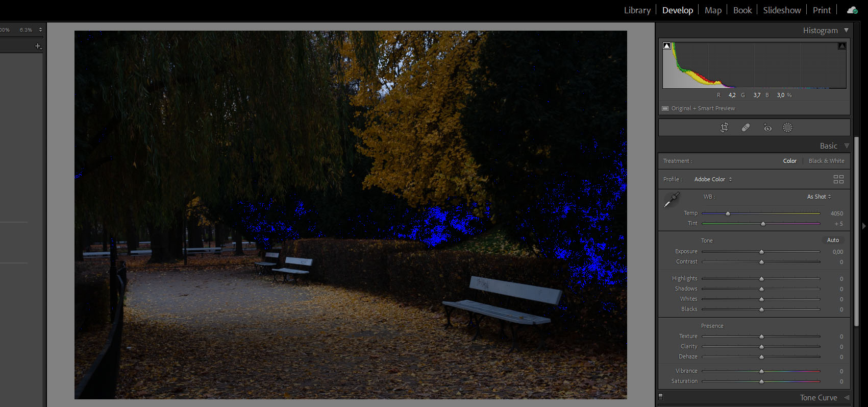
Task: Toggle the Tone Curve panel switch
Action: (x=661, y=397)
